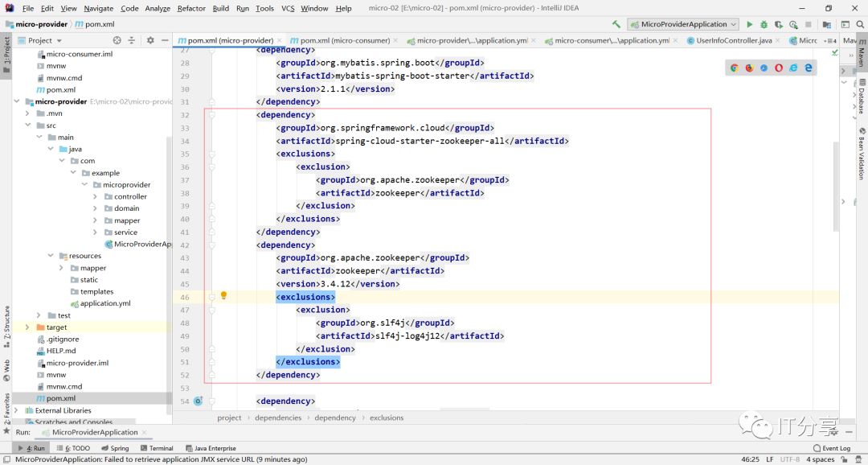The image size is (868, 465).
Task: Click the editor vertical scrollbar thumb
Action: point(836,187)
